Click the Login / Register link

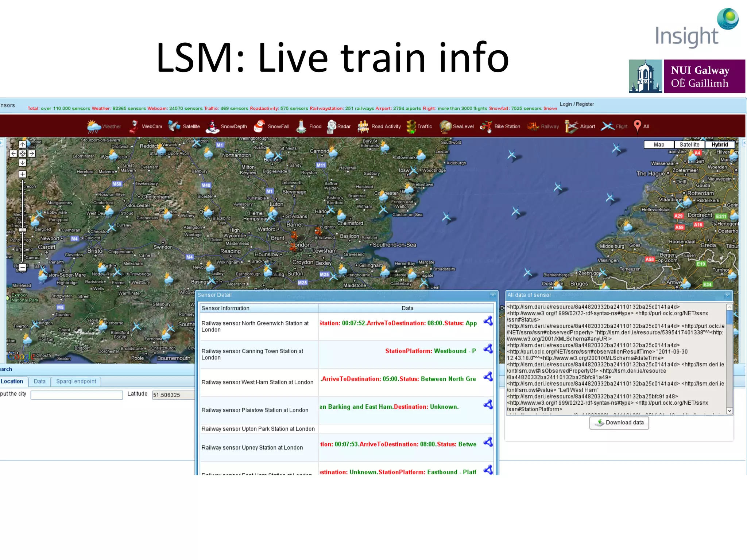577,104
